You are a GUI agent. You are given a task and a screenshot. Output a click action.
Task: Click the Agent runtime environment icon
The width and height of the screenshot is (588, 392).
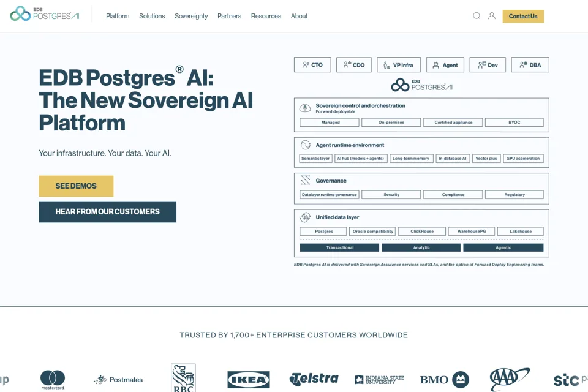coord(305,145)
